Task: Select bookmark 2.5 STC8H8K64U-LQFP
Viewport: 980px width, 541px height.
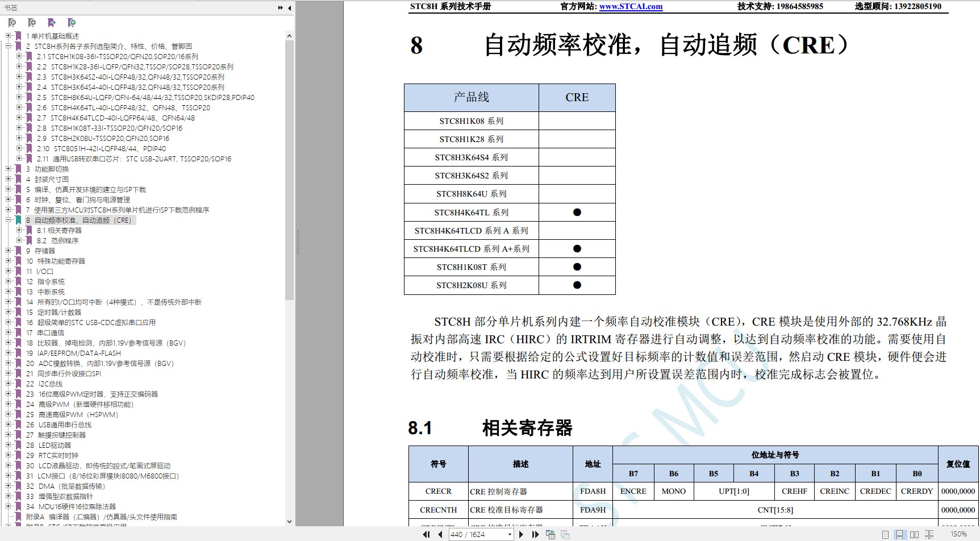Action: (x=145, y=97)
